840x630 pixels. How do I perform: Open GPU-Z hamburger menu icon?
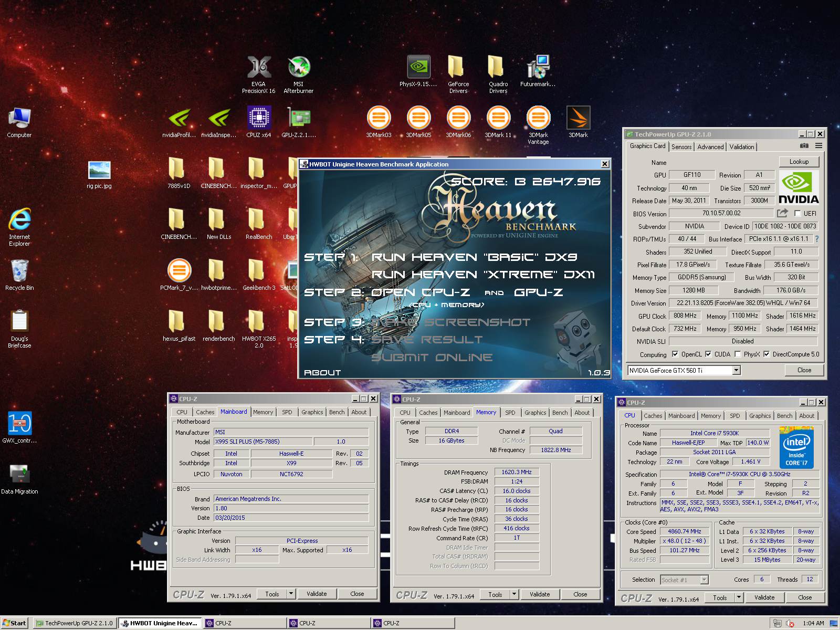click(x=818, y=146)
